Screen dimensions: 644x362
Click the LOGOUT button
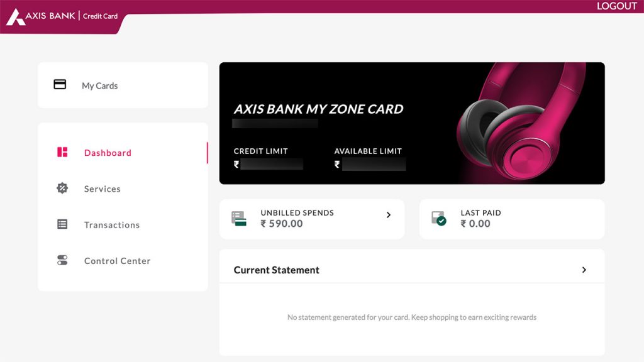[616, 6]
